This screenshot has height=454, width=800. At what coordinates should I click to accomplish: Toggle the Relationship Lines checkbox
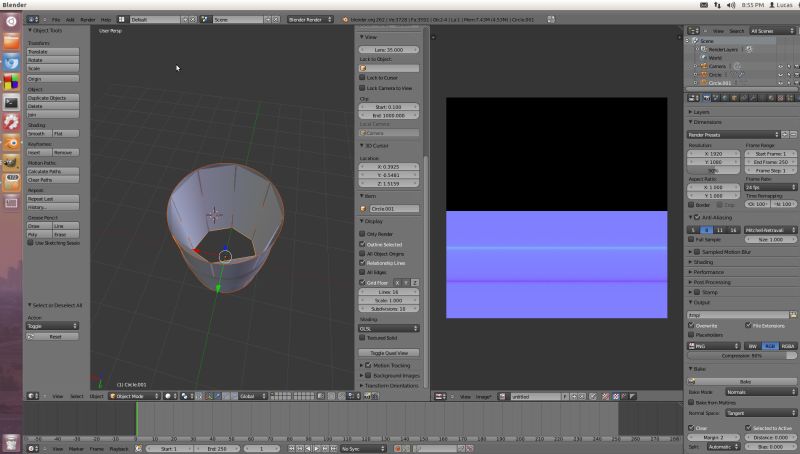point(362,263)
